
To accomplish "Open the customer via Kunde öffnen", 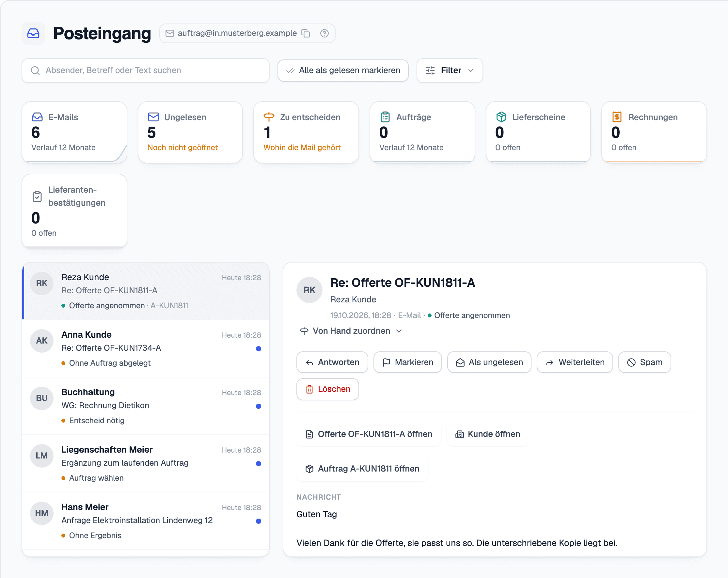I will point(488,434).
